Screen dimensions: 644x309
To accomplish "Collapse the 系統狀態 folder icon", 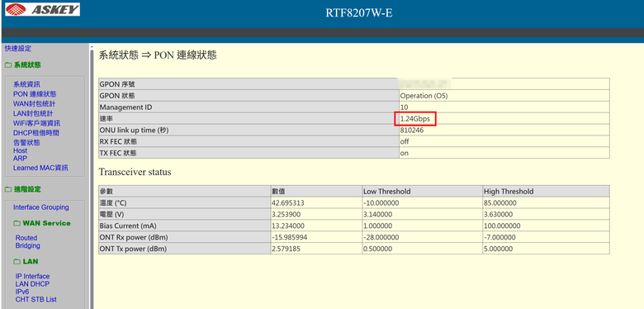I will point(8,65).
